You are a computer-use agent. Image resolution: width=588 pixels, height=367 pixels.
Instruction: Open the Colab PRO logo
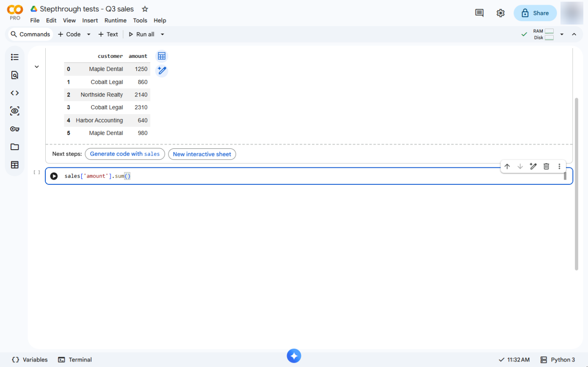[15, 13]
